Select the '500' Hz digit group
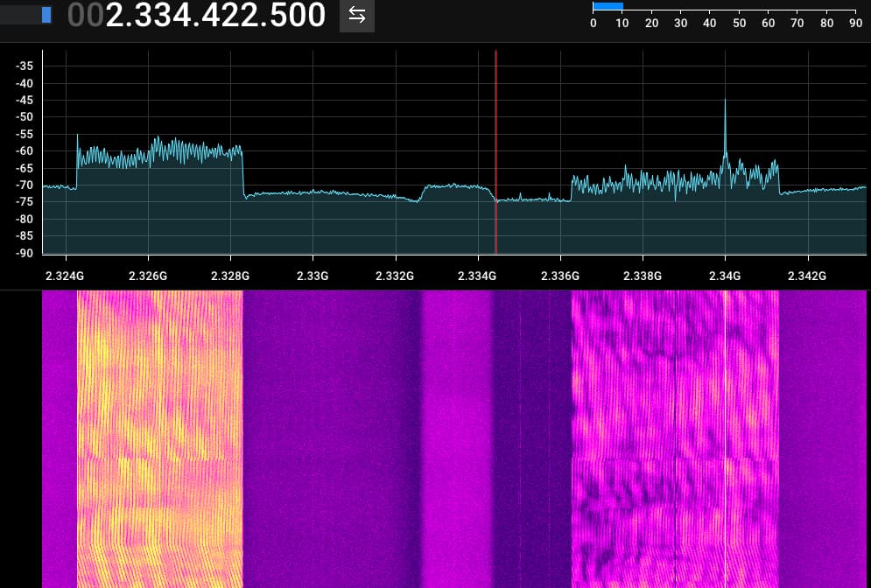 click(299, 15)
